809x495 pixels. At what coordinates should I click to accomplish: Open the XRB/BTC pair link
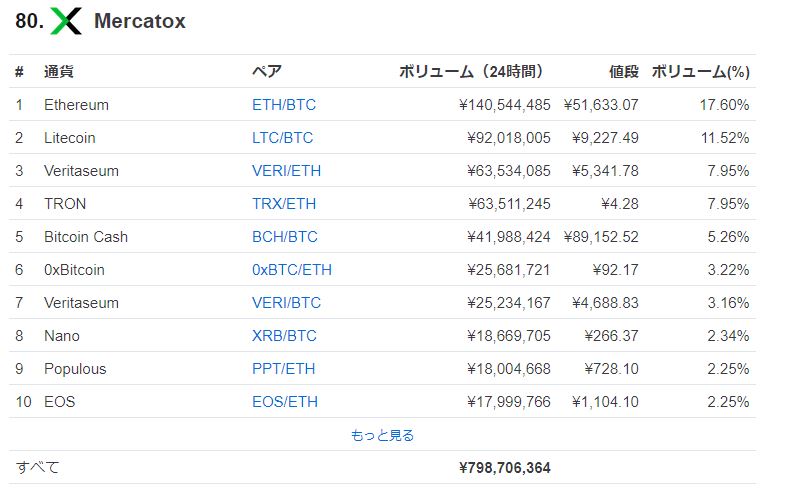(283, 336)
